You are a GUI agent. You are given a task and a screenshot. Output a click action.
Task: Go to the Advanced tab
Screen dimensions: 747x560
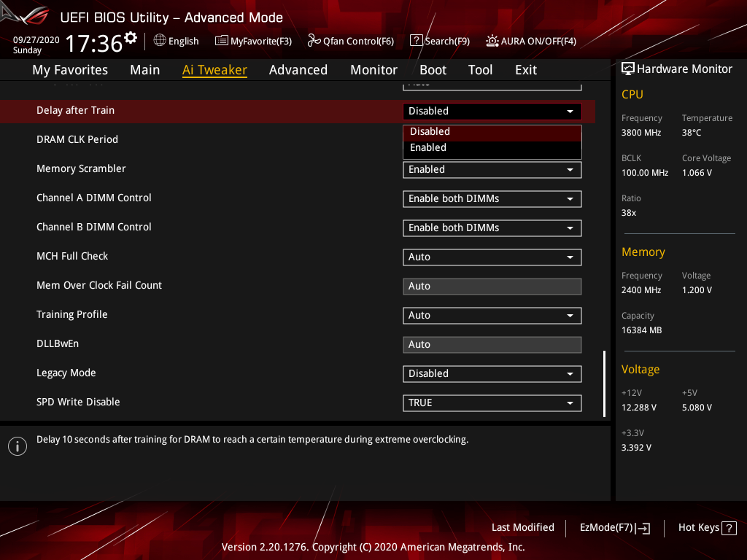tap(298, 70)
